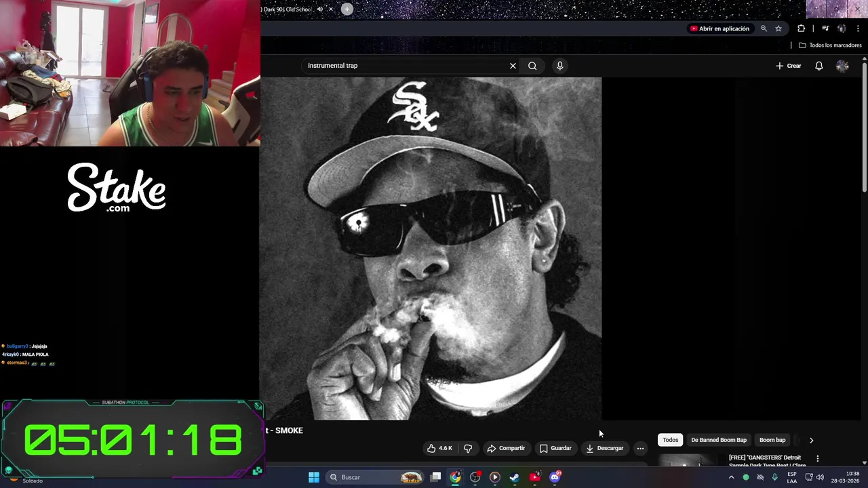The width and height of the screenshot is (868, 488).
Task: Open a new browser tab
Action: (347, 9)
